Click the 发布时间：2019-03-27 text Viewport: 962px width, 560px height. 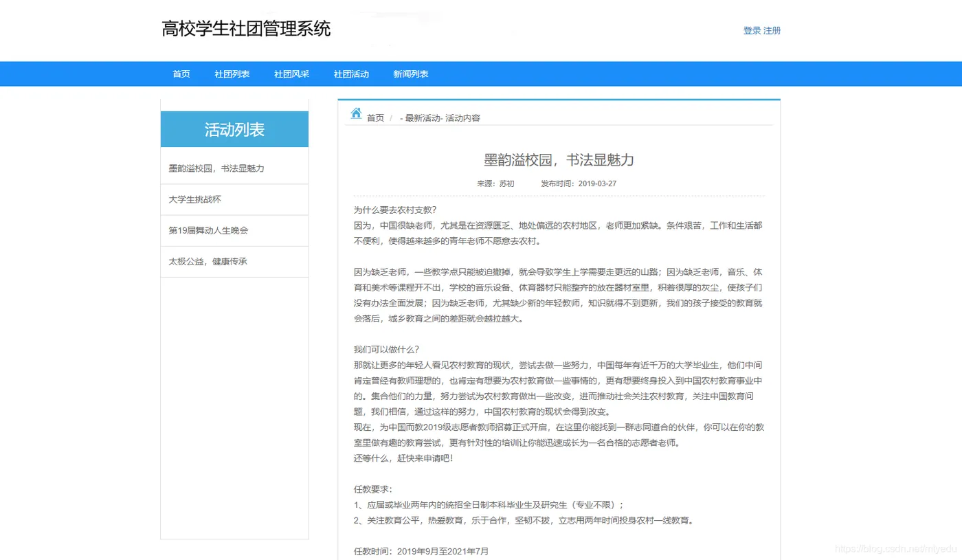coord(579,184)
